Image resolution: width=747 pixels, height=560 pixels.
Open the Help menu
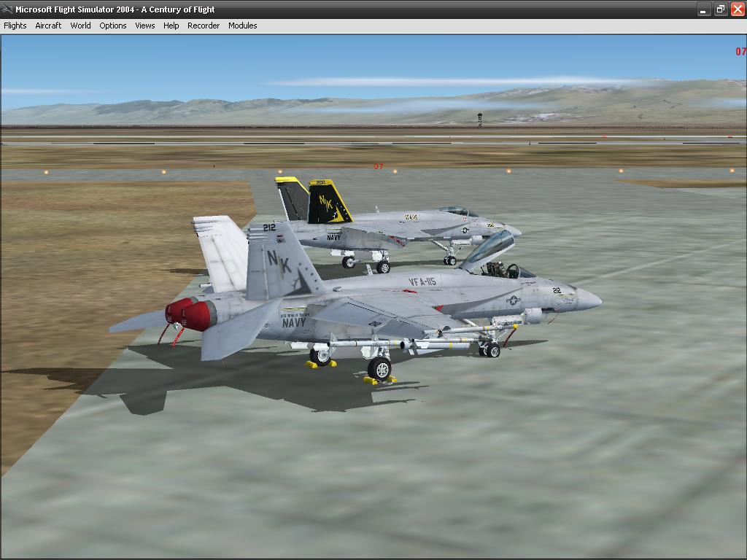[x=171, y=26]
